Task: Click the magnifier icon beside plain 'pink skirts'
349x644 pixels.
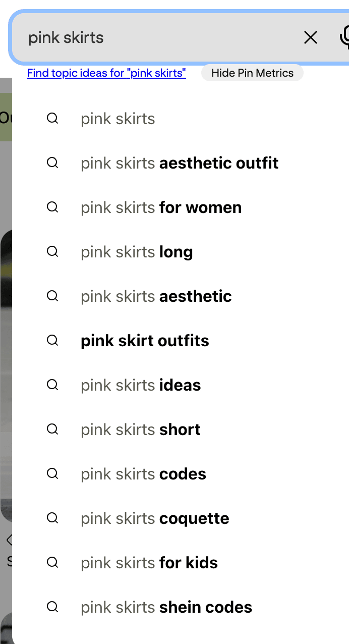Action: 52,119
